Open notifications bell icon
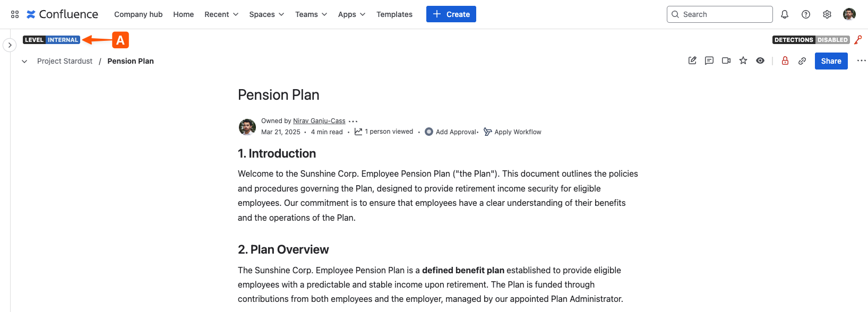This screenshot has width=868, height=312. click(785, 14)
